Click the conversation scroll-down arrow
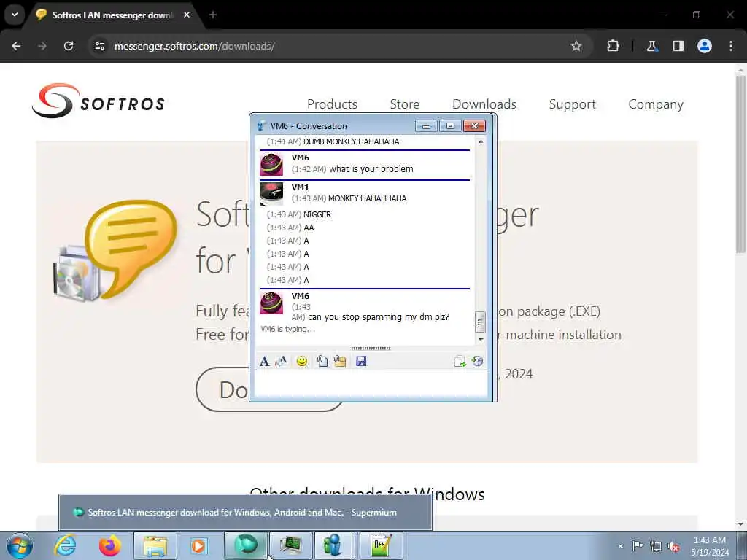The height and width of the screenshot is (560, 747). pos(481,339)
